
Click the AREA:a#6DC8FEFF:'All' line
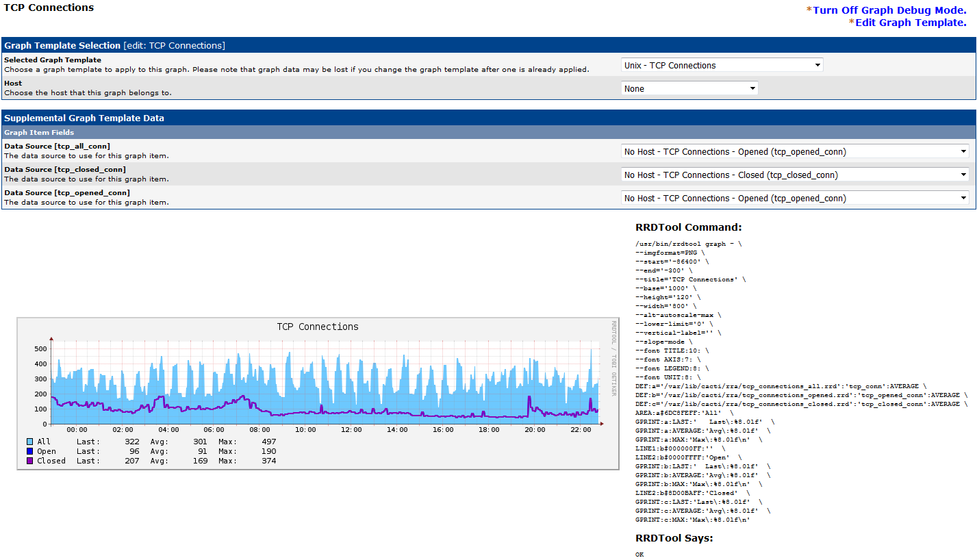pyautogui.click(x=684, y=413)
